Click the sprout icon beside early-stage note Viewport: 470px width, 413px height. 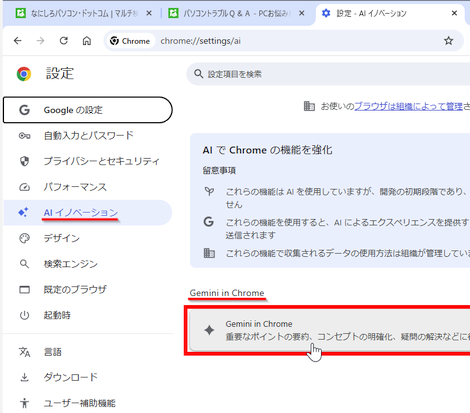click(209, 191)
